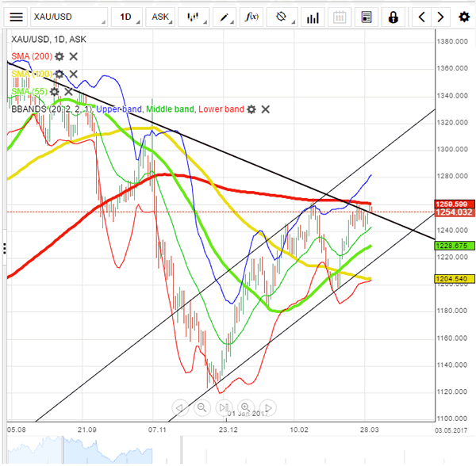Toggle the chart lock icon
476x466 pixels.
pyautogui.click(x=393, y=17)
